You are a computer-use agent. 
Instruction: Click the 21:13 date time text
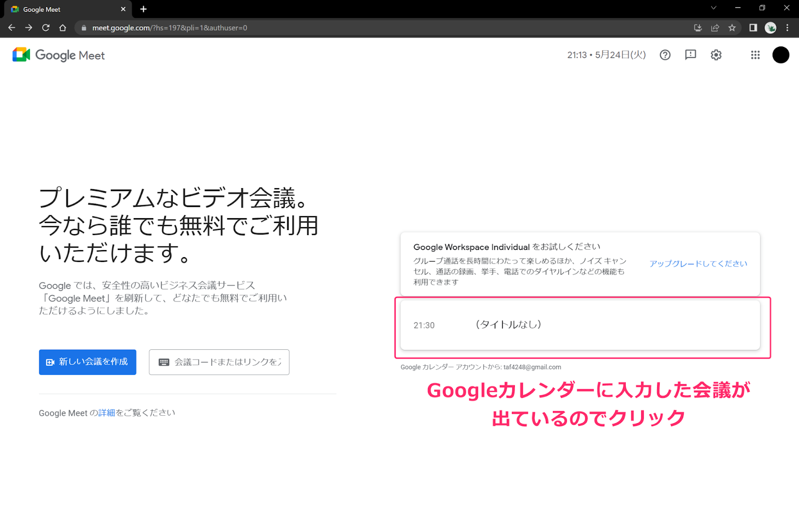coord(606,55)
